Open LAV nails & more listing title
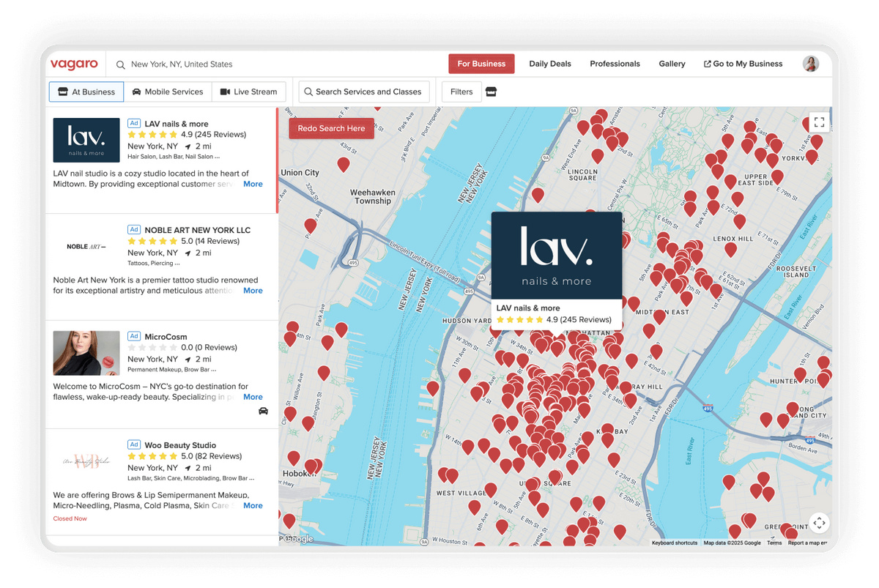The image size is (879, 588). click(177, 124)
